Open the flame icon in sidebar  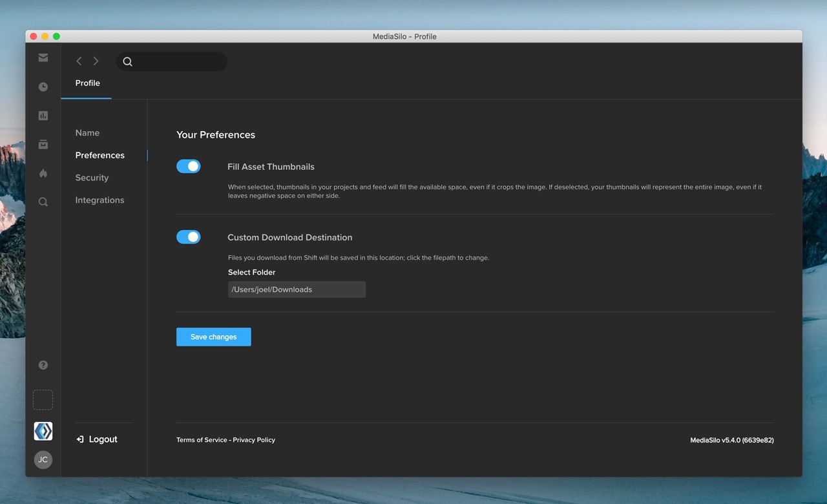click(x=43, y=173)
